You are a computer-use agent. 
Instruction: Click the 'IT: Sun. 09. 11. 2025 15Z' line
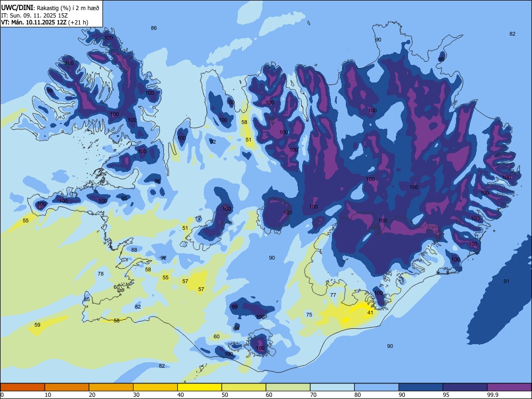pyautogui.click(x=35, y=15)
